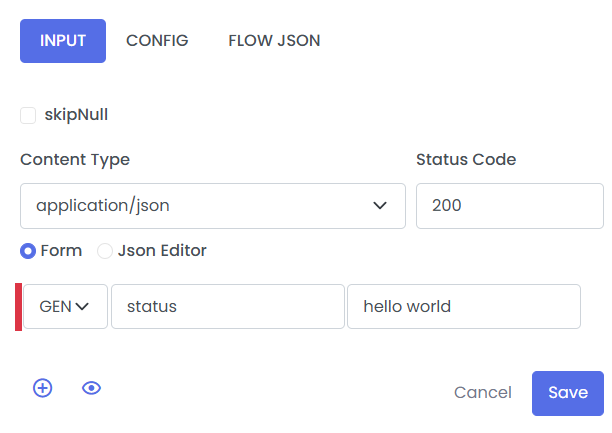Click the eye preview icon
The width and height of the screenshot is (612, 433).
point(92,388)
